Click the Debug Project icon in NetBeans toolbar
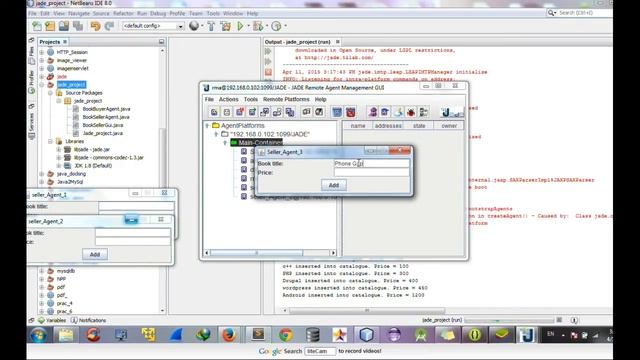This screenshot has width=640, height=360. point(258,26)
